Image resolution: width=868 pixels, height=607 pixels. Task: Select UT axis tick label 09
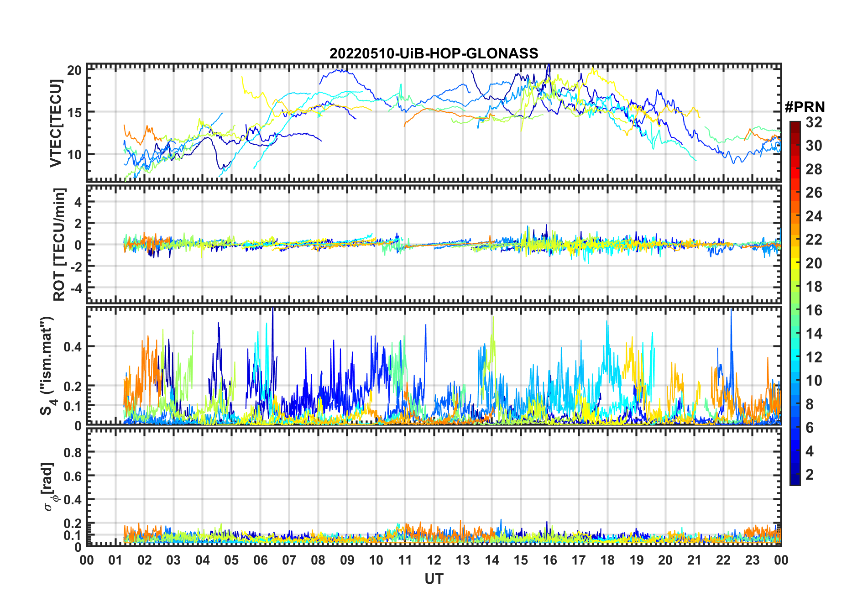pyautogui.click(x=347, y=560)
